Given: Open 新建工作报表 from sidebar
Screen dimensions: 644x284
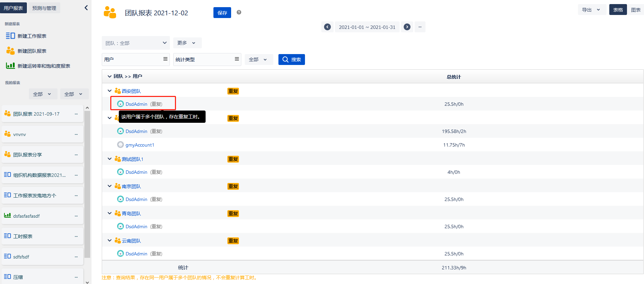Looking at the screenshot, I should pos(32,36).
